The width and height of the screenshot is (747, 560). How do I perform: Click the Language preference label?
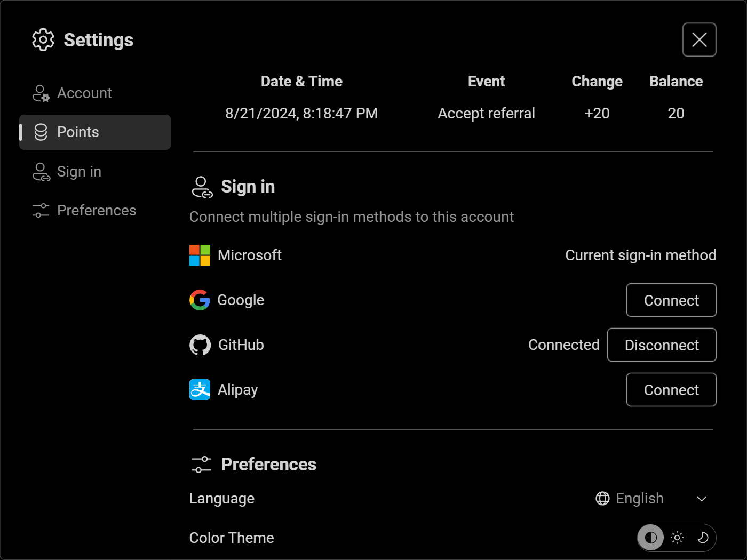pos(222,499)
